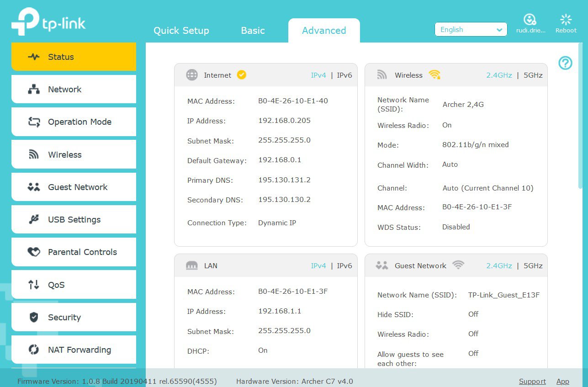Click the Channel value Auto (Current Channel 10)
This screenshot has height=387, width=588.
[x=488, y=188]
